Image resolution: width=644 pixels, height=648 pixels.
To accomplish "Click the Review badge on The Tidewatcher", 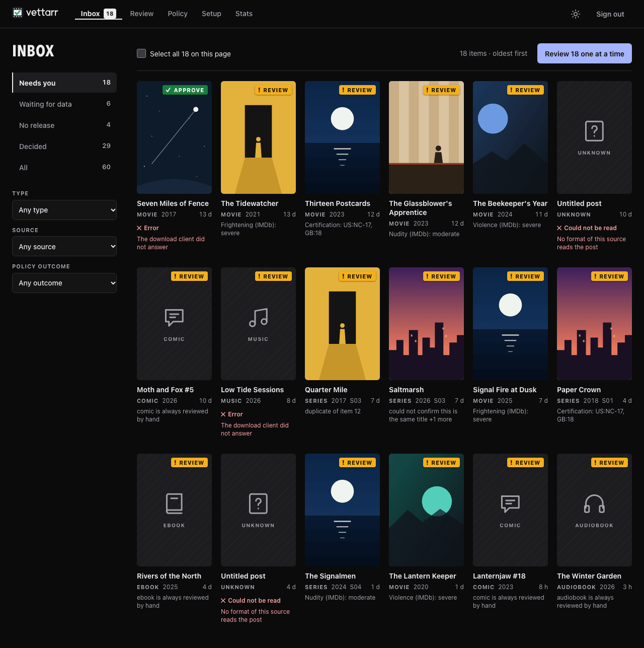I will tap(273, 90).
